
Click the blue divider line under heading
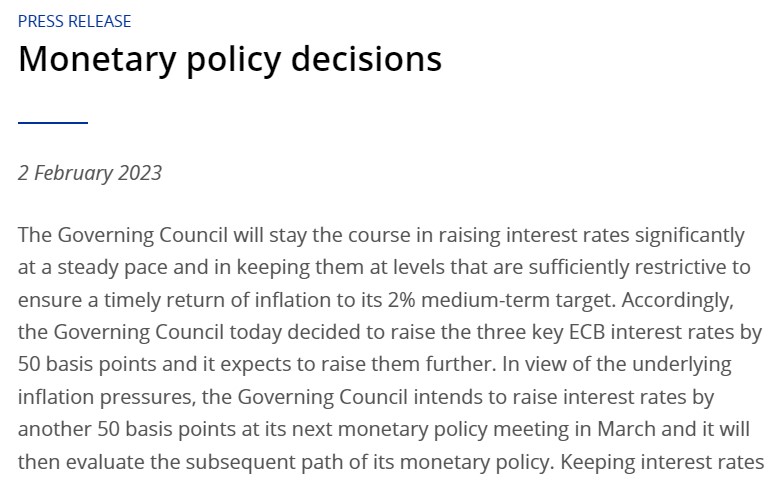click(x=53, y=122)
